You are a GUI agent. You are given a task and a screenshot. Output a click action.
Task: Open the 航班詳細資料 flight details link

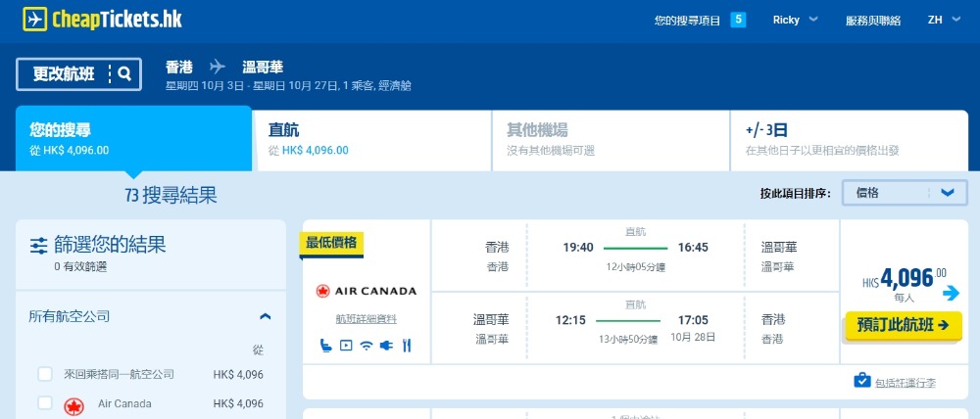point(366,319)
